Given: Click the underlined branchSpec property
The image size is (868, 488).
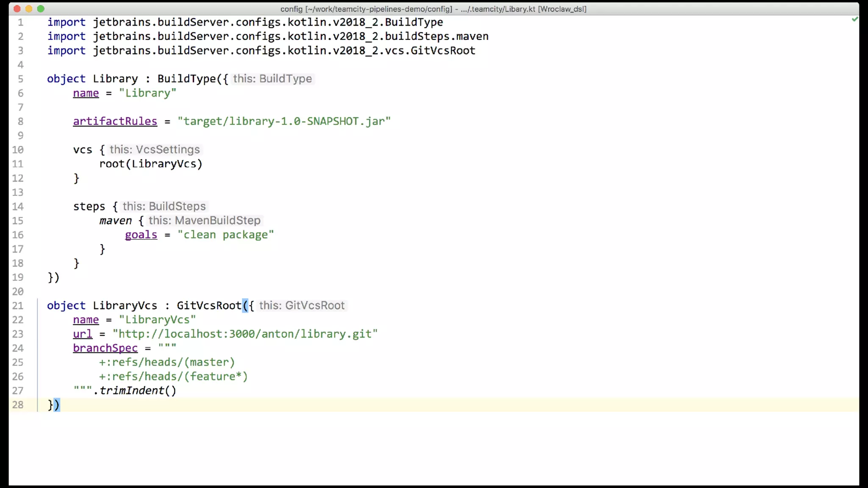Looking at the screenshot, I should coord(105,348).
